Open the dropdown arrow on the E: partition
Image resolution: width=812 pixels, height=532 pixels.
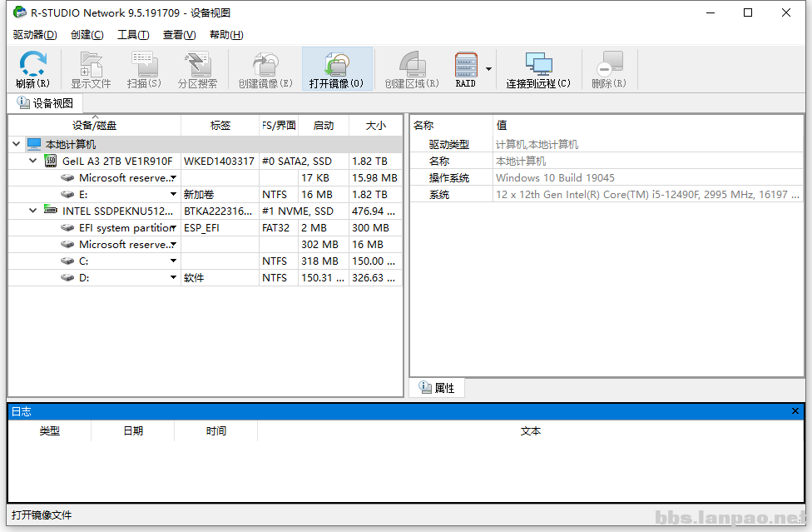173,195
